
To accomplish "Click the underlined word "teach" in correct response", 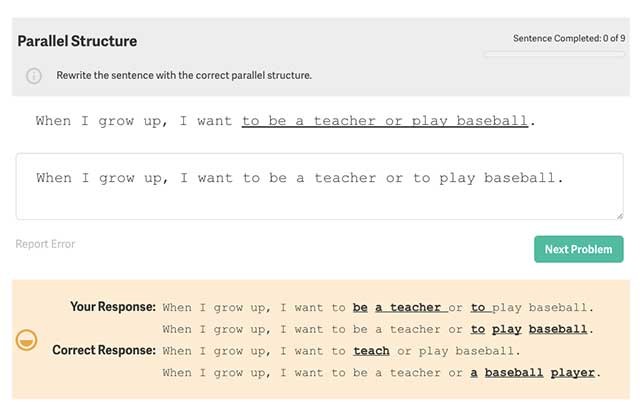I will tap(371, 351).
